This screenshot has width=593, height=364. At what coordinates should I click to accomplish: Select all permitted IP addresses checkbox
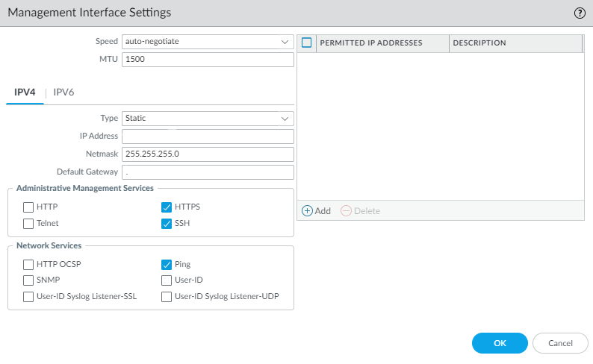(x=306, y=43)
